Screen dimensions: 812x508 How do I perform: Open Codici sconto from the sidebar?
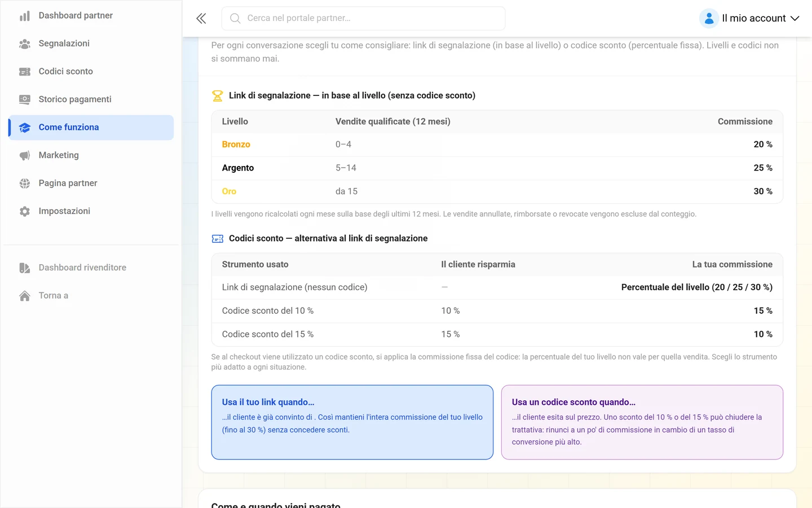[x=91, y=72]
